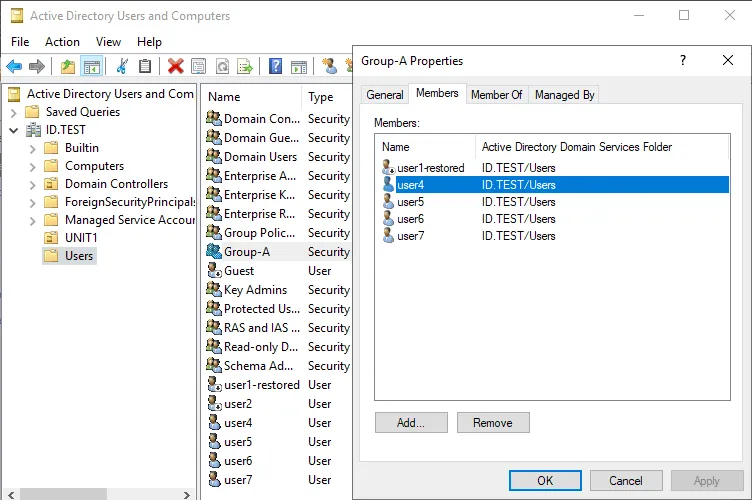Expand the Domain Controllers tree node
The width and height of the screenshot is (752, 500).
pyautogui.click(x=32, y=184)
